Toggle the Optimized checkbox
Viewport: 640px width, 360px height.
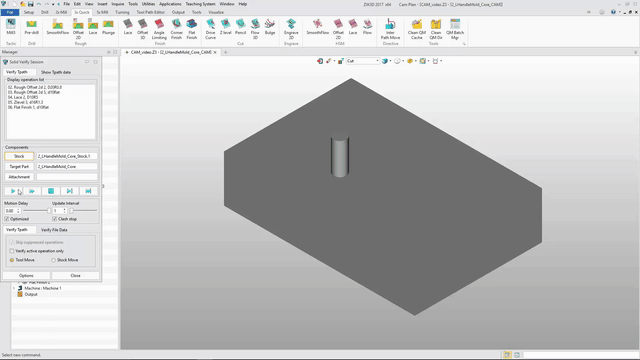pyautogui.click(x=7, y=219)
